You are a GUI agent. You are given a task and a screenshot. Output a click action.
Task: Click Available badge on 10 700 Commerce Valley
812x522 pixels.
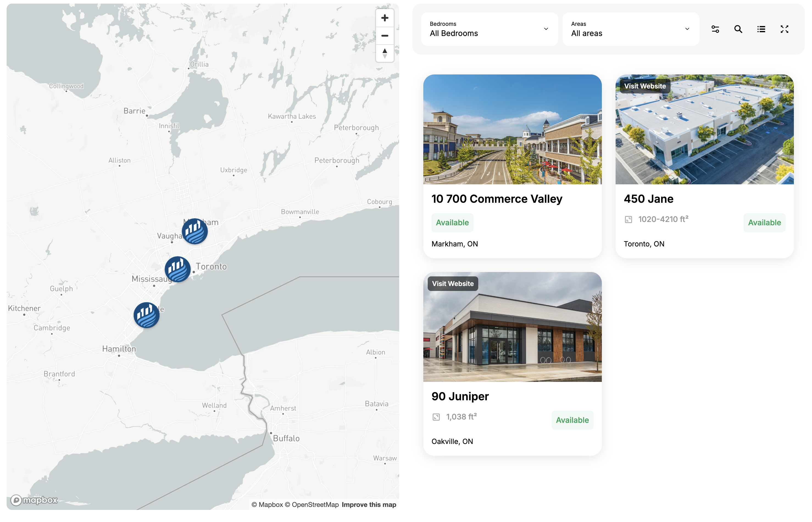pyautogui.click(x=452, y=223)
